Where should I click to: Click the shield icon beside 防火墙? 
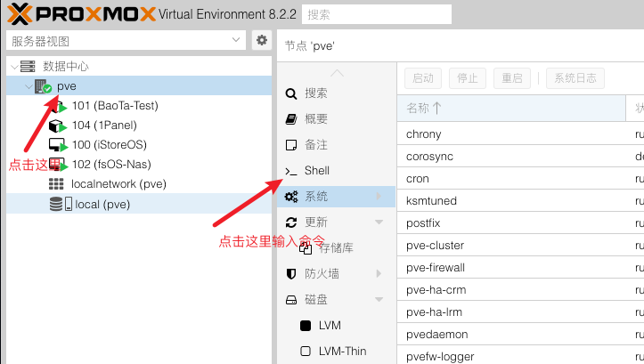pyautogui.click(x=291, y=274)
